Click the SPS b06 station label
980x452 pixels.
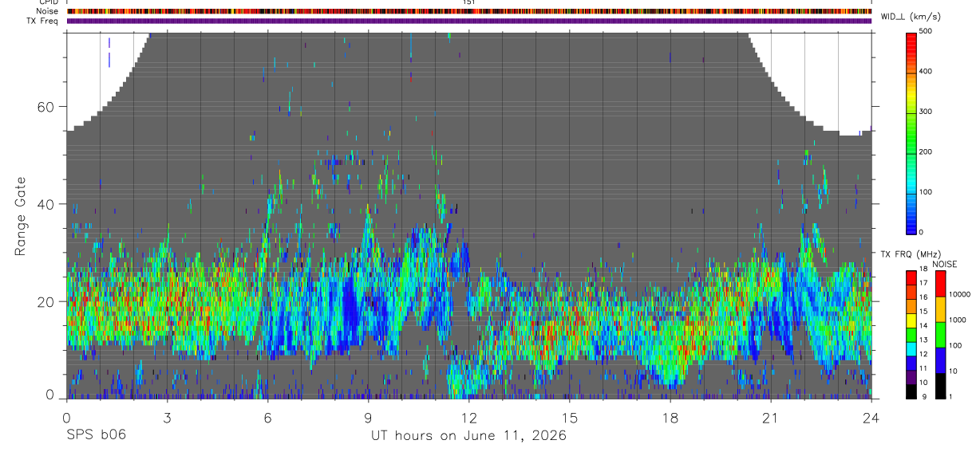pyautogui.click(x=96, y=435)
